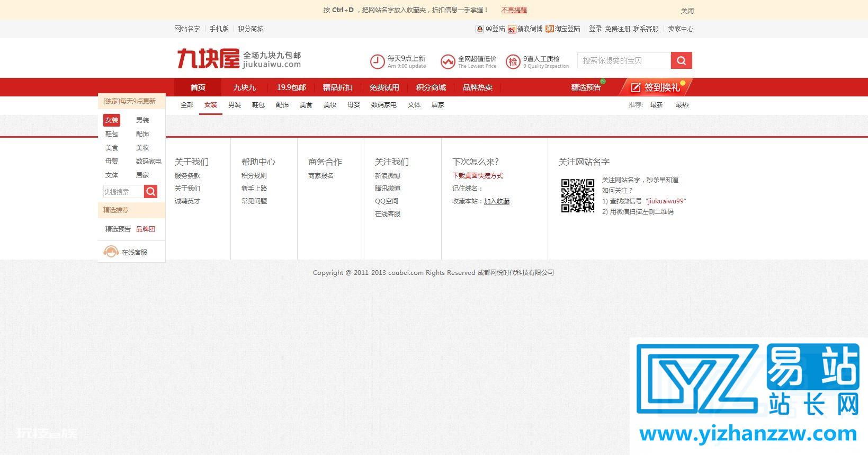868x455 pixels.
Task: Click the sidebar quick search magnifier button
Action: [150, 191]
